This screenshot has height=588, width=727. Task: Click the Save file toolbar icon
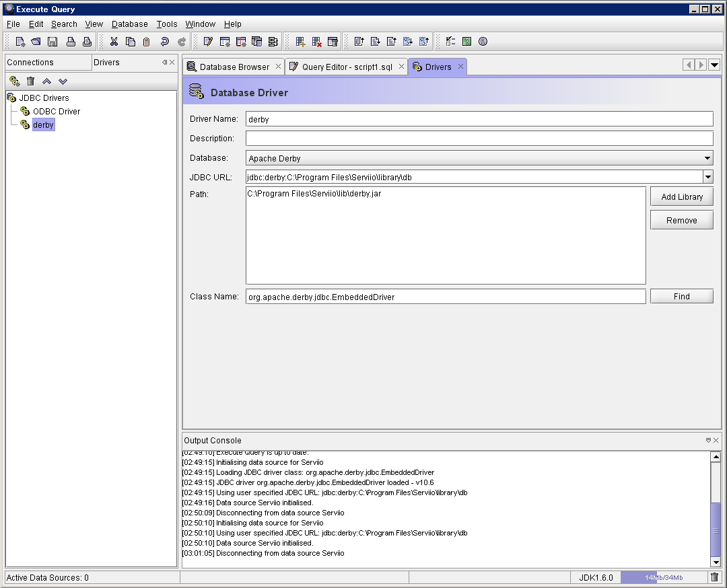(53, 42)
